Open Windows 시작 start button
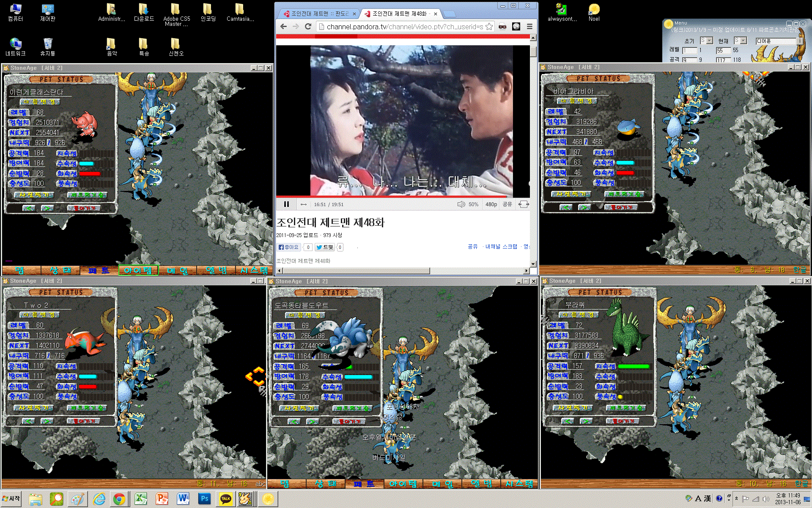This screenshot has width=812, height=508. point(11,499)
